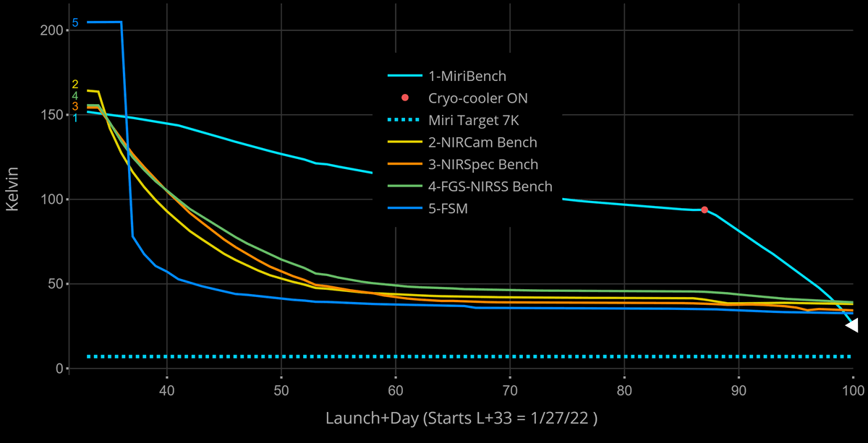Image resolution: width=868 pixels, height=443 pixels.
Task: Click the red dot icon in the legend
Action: [405, 98]
